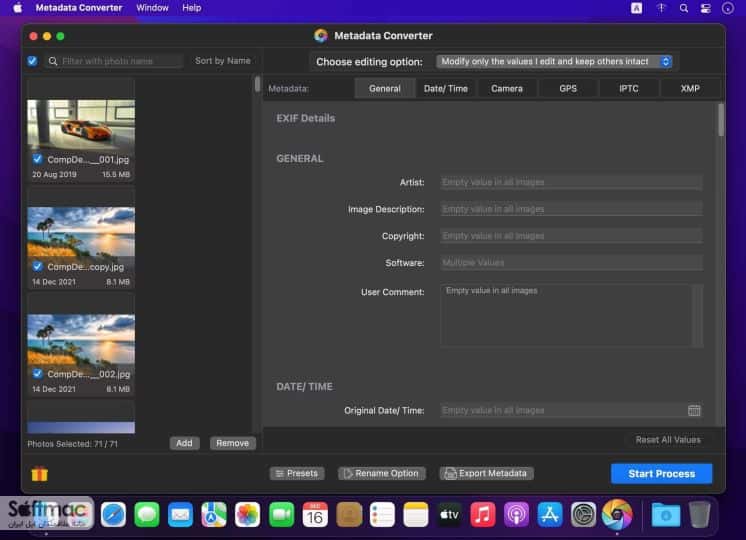Select the CompDe...__002.jpg beach thumbnail
This screenshot has height=540, width=746.
81,339
